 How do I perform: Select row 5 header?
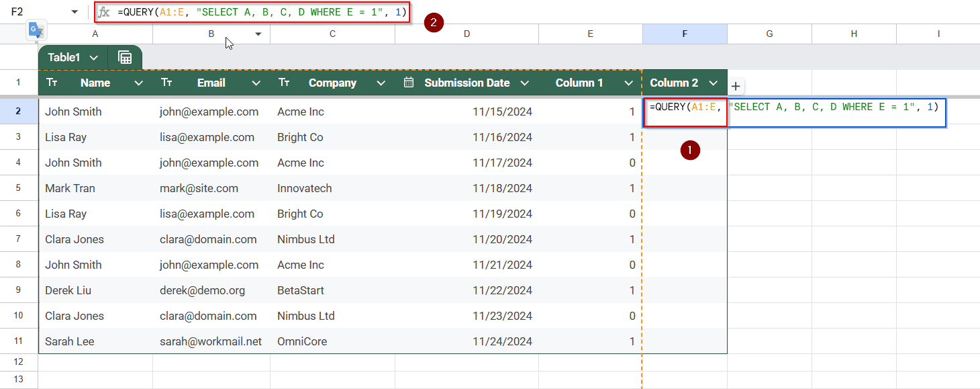tap(19, 188)
